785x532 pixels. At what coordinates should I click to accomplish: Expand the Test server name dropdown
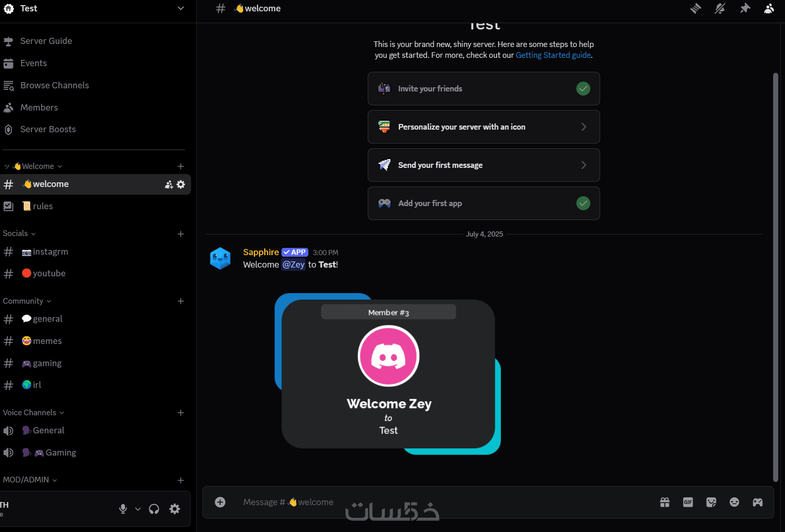click(180, 8)
